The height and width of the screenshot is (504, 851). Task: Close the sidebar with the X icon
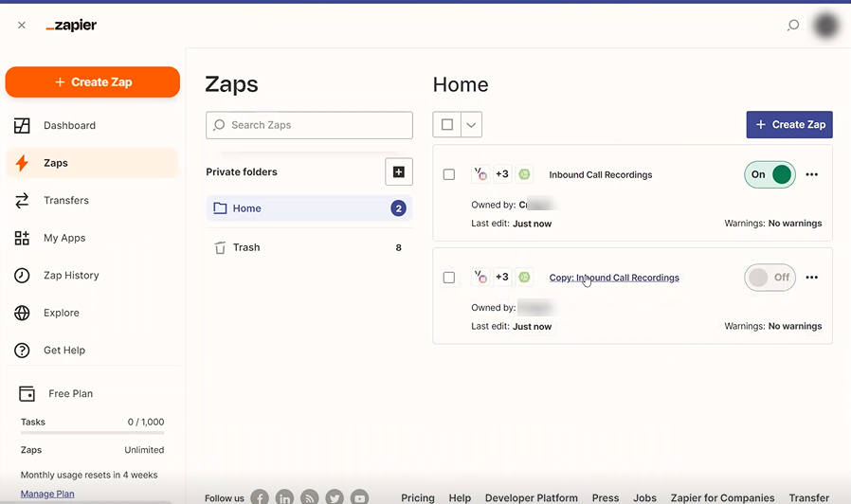[22, 25]
